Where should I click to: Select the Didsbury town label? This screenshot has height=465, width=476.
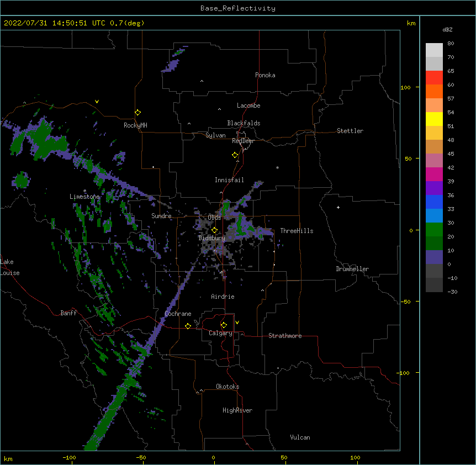coord(211,238)
